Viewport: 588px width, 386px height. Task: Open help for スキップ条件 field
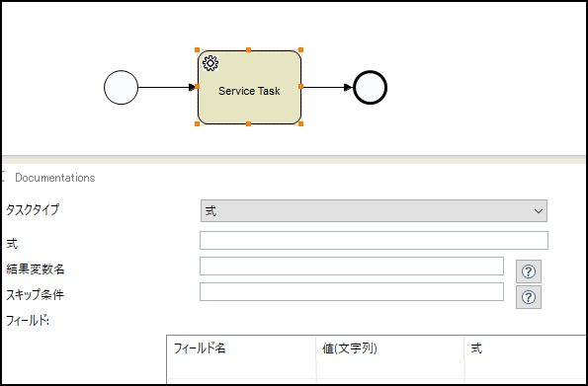(529, 297)
